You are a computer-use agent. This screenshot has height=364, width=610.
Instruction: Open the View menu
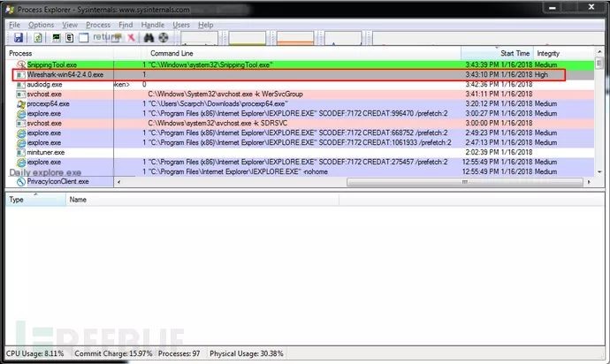point(70,25)
